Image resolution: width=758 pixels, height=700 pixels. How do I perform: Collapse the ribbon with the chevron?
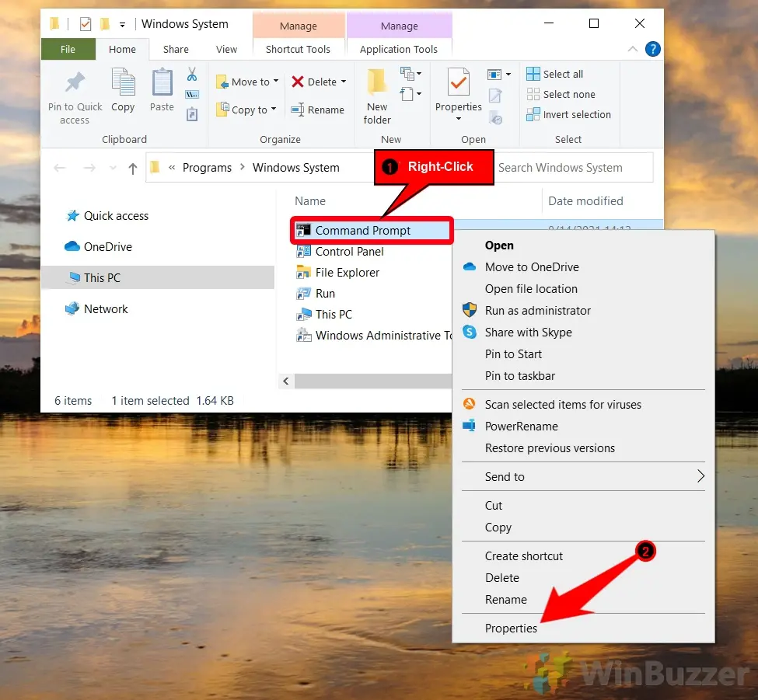[632, 49]
